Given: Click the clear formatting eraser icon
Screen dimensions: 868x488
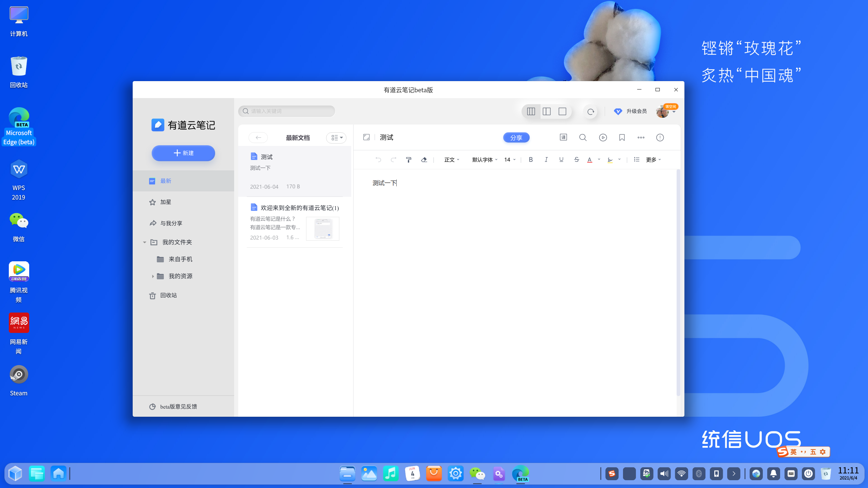Looking at the screenshot, I should [424, 160].
